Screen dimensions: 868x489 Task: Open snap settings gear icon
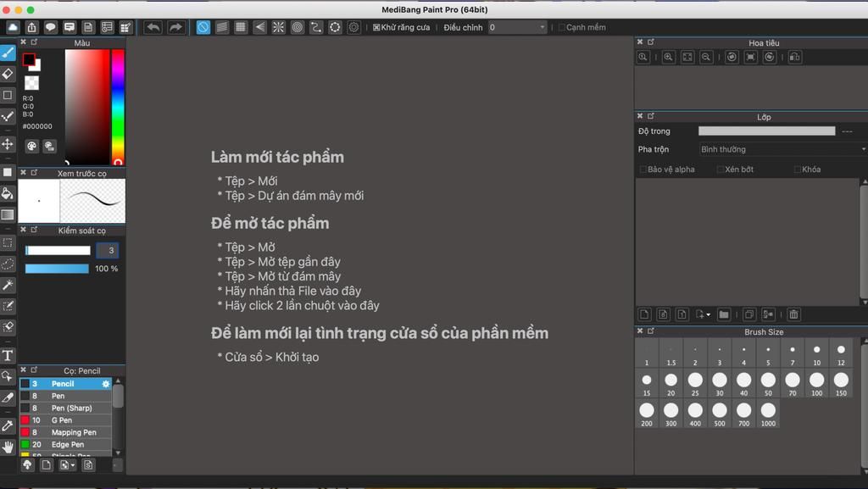click(x=353, y=27)
